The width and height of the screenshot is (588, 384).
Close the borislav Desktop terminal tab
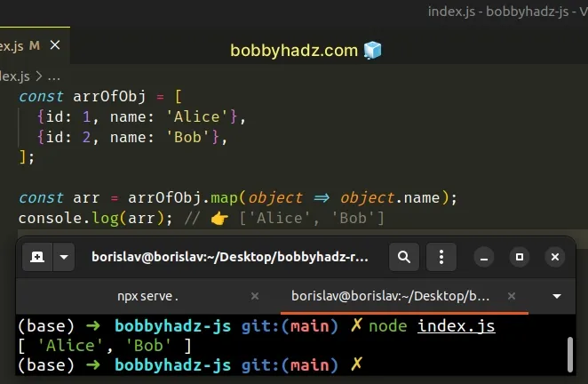pyautogui.click(x=510, y=295)
